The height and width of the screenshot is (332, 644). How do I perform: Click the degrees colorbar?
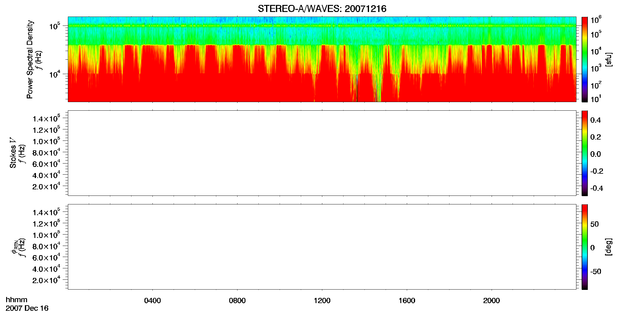click(585, 247)
